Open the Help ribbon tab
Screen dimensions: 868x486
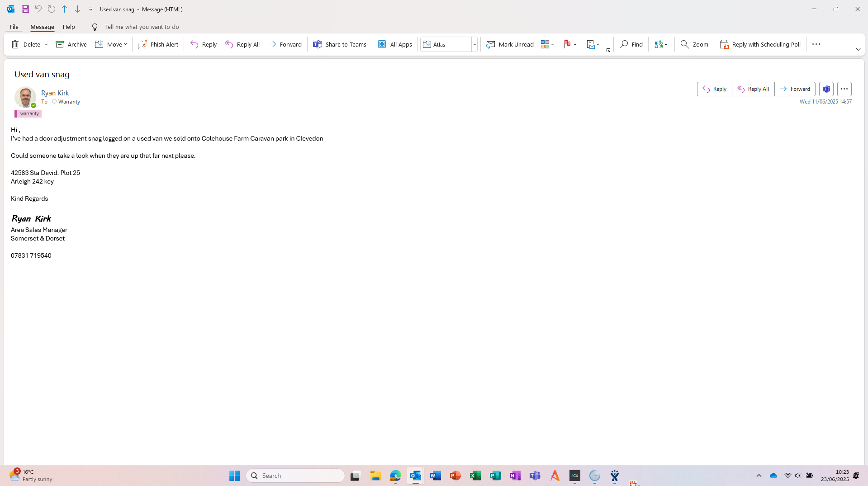click(x=69, y=27)
